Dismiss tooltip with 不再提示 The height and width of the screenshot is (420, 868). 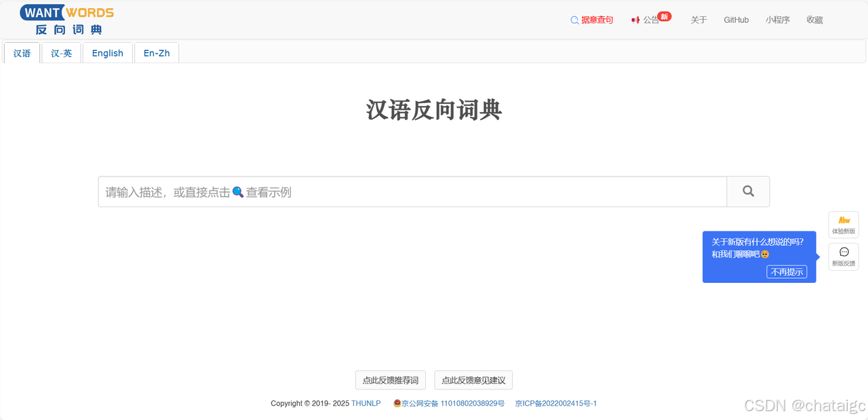coord(787,271)
